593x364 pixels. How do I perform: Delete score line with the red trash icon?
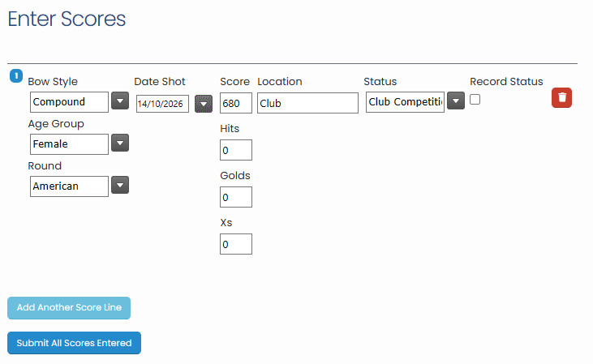pos(561,98)
